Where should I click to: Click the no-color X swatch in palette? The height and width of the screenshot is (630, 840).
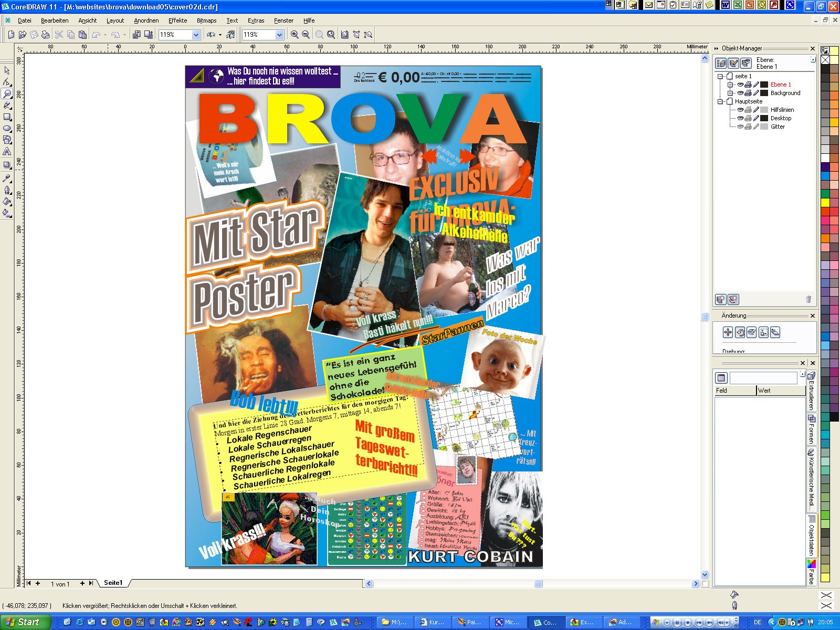[x=825, y=60]
